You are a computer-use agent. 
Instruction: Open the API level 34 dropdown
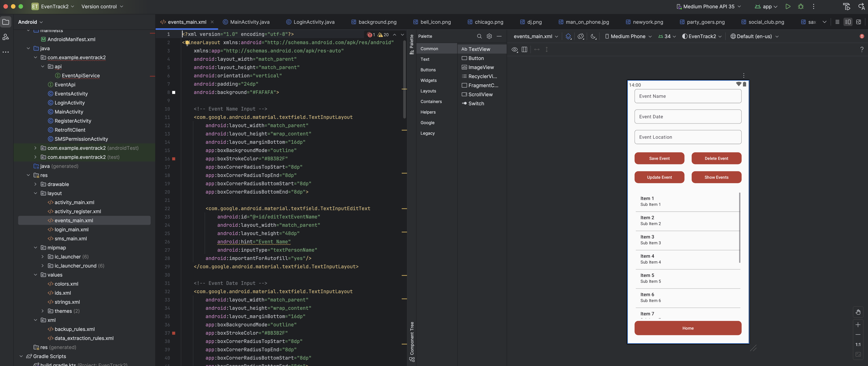coord(667,36)
